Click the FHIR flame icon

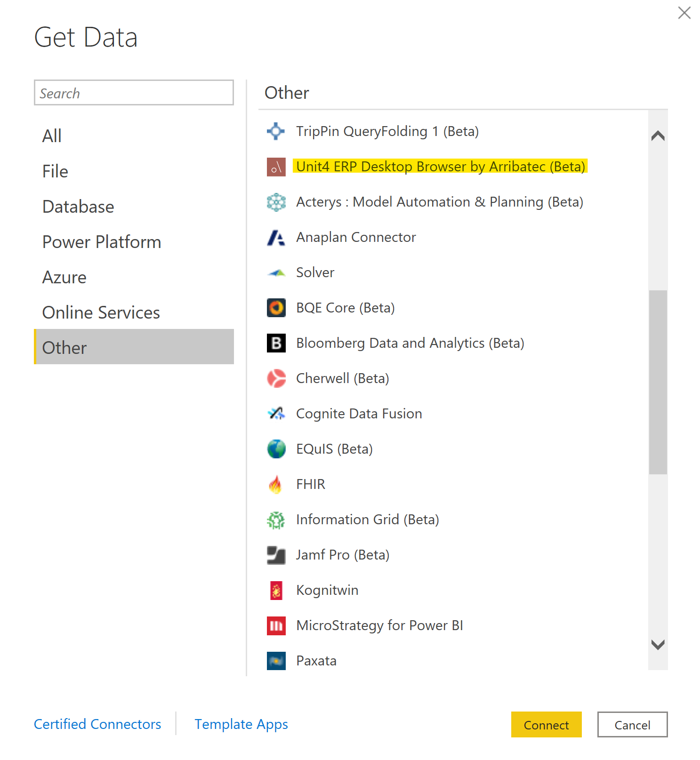click(x=276, y=484)
